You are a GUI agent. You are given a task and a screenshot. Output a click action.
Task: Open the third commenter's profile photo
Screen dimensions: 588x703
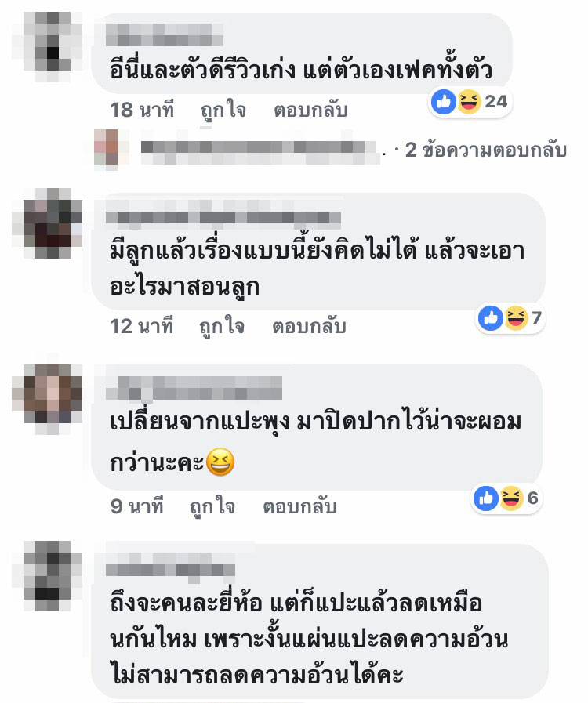(x=48, y=400)
